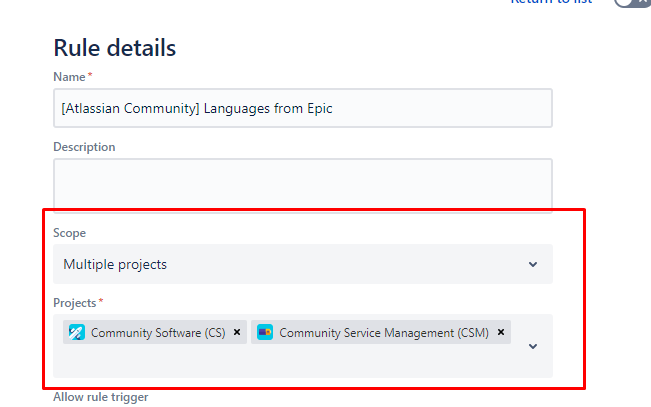Toggle the rule enabled switch
This screenshot has width=651, height=407.
632,2
